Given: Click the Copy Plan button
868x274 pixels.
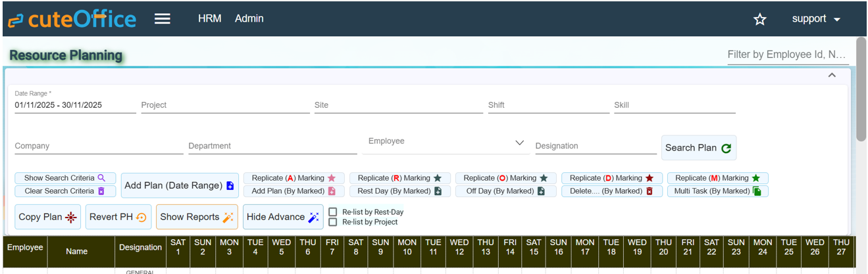Looking at the screenshot, I should tap(48, 217).
